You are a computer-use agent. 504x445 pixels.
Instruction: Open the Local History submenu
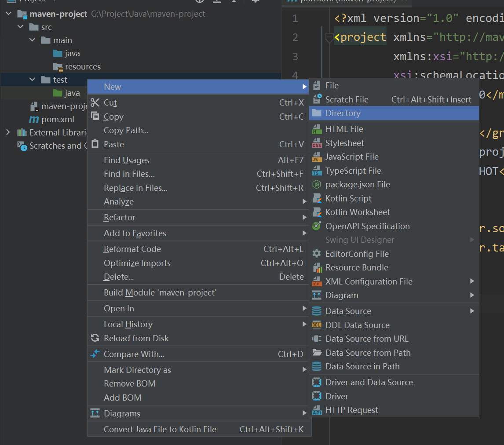tap(197, 324)
